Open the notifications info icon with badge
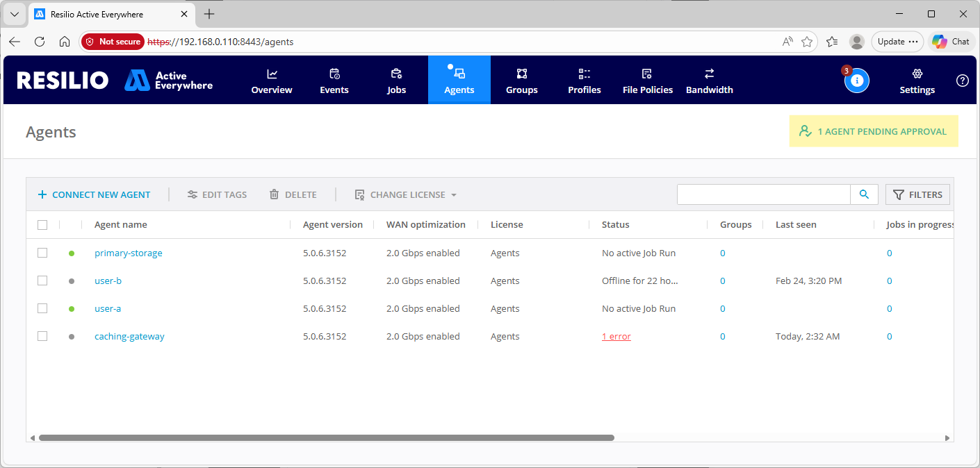 pos(856,81)
